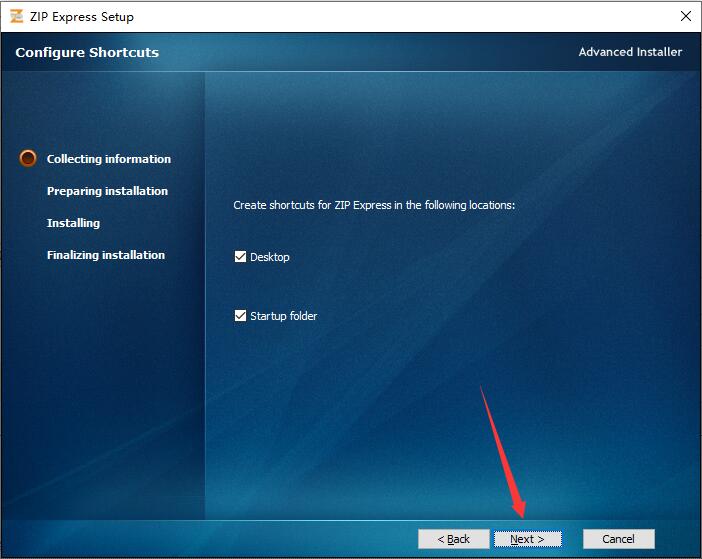This screenshot has width=702, height=559.
Task: Select the 'Finalizing installation' step text
Action: [106, 255]
